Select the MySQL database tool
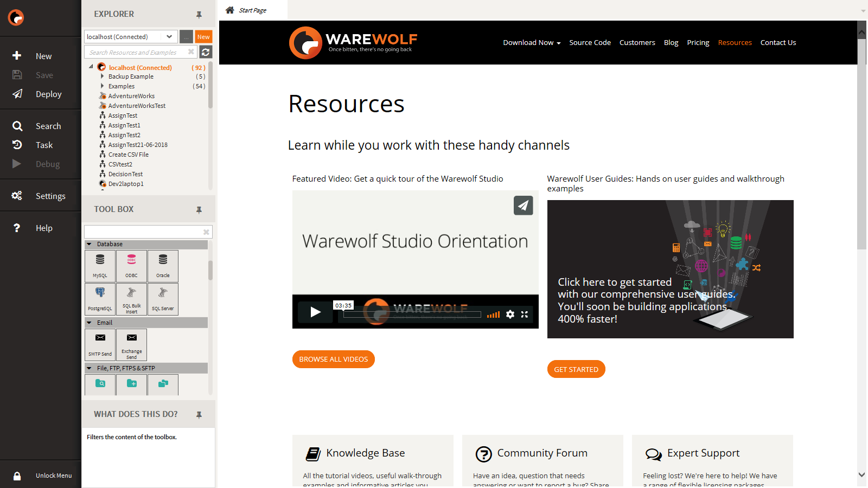868x488 pixels. (x=100, y=265)
